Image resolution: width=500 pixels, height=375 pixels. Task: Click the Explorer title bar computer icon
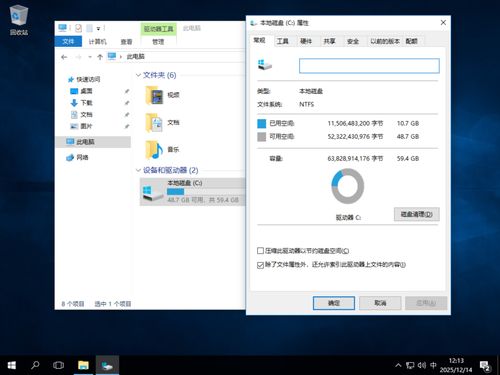(62, 28)
